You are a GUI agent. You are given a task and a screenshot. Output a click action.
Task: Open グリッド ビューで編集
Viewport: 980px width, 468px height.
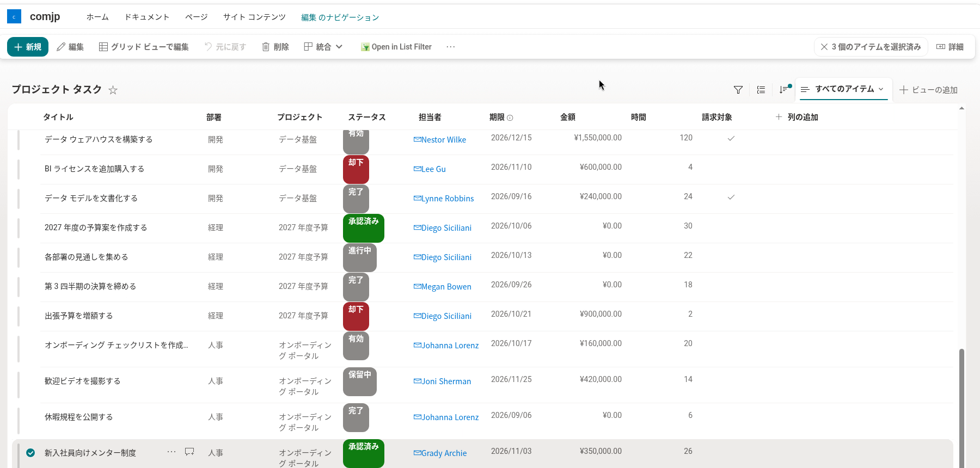pyautogui.click(x=144, y=47)
